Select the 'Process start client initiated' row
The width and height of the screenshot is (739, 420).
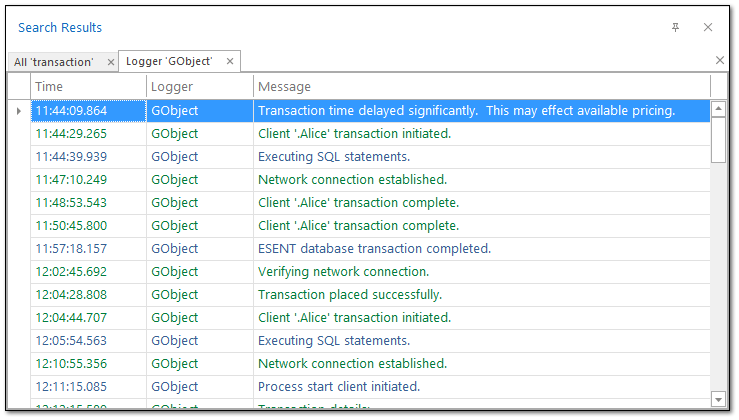(x=339, y=387)
